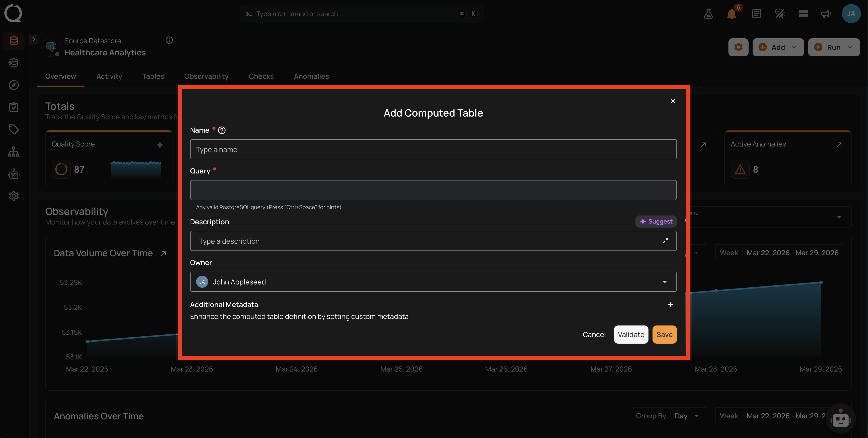Open the robot agent sidebar icon
The height and width of the screenshot is (438, 868).
14,174
